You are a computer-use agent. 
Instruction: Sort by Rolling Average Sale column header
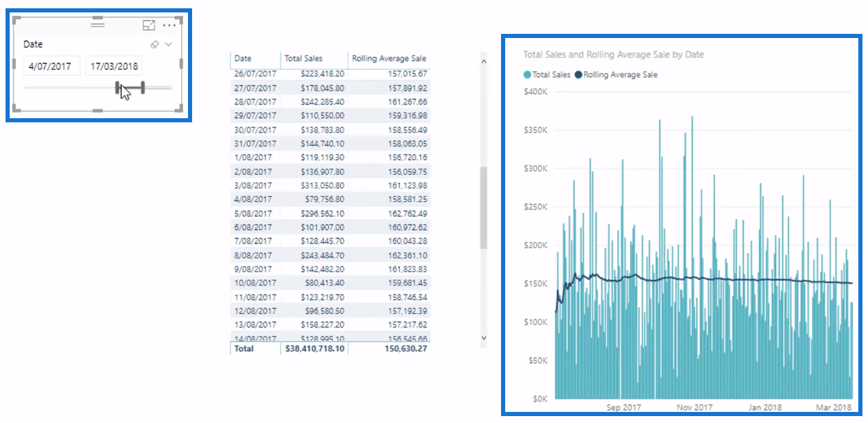click(x=389, y=59)
